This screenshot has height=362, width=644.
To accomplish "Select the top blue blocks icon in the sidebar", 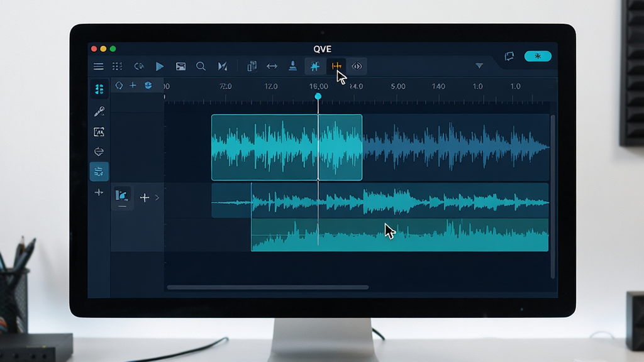I will (99, 89).
